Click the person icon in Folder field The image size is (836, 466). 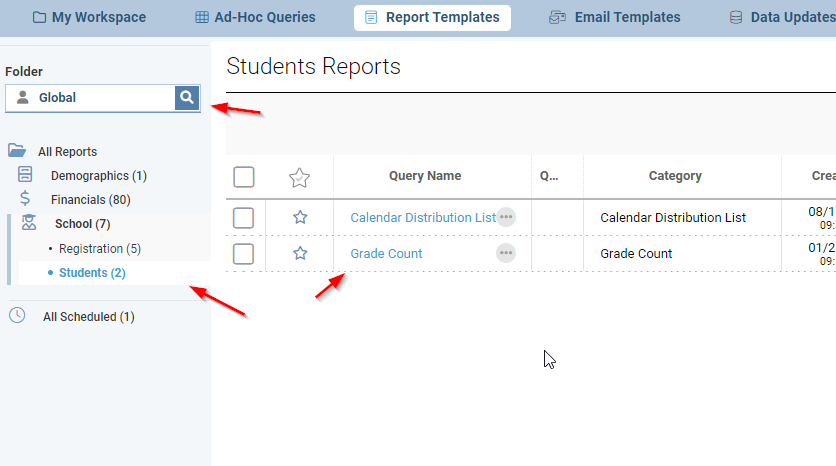pyautogui.click(x=22, y=97)
